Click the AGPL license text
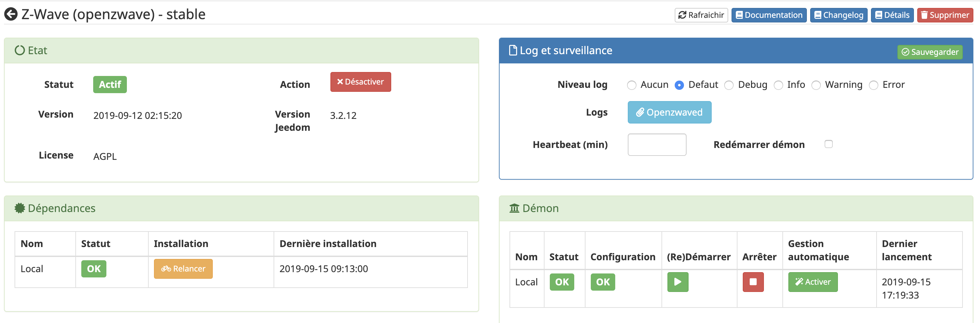 105,157
